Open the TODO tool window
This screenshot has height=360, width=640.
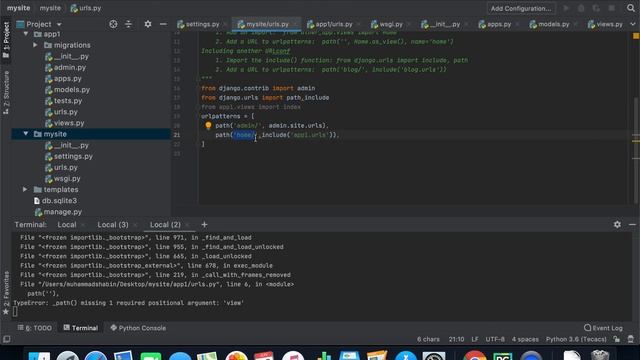(35, 328)
